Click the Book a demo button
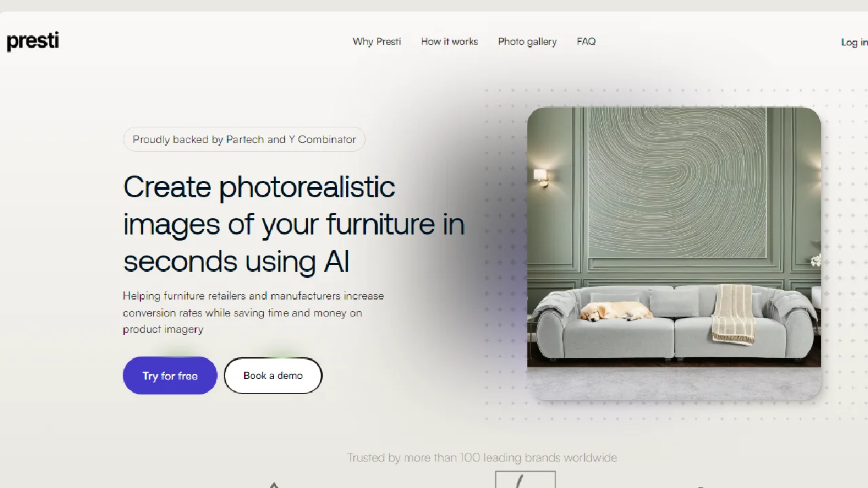This screenshot has width=868, height=488. click(273, 375)
